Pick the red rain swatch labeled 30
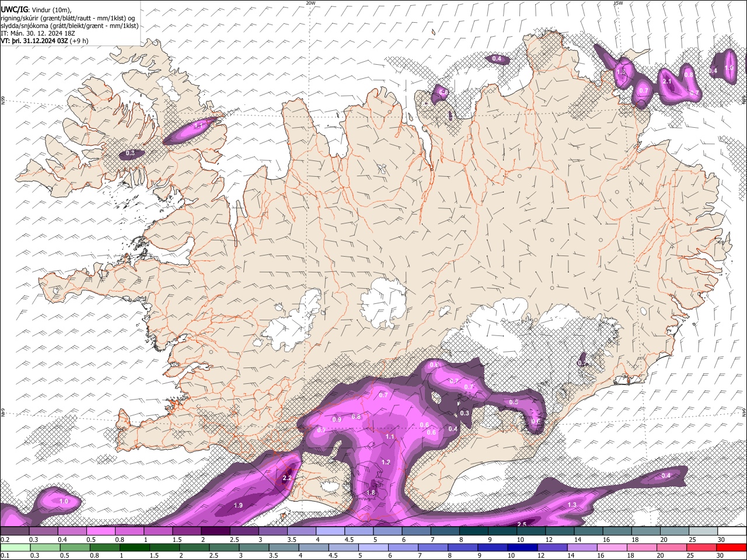The height and width of the screenshot is (560, 747). click(732, 547)
